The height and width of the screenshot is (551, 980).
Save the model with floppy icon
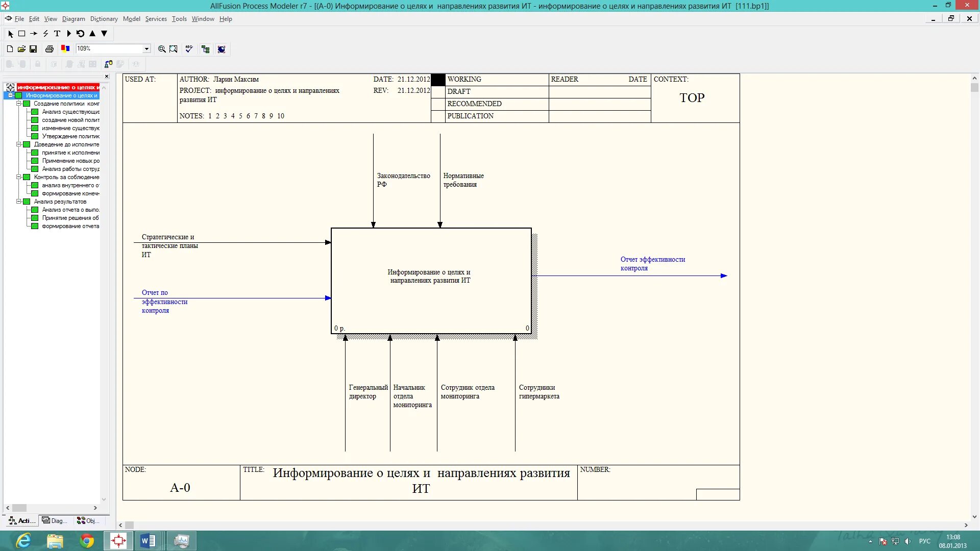click(33, 49)
